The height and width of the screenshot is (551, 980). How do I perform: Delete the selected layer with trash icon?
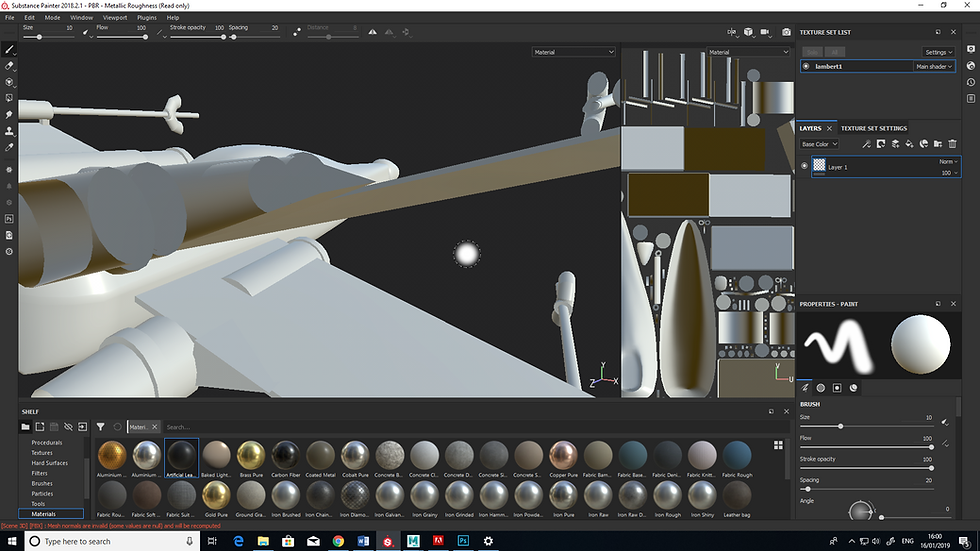952,144
